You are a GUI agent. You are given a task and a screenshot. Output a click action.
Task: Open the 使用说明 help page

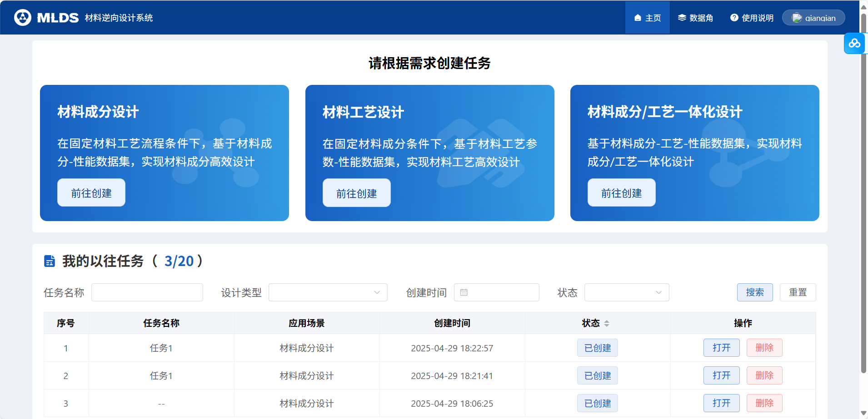coord(752,18)
